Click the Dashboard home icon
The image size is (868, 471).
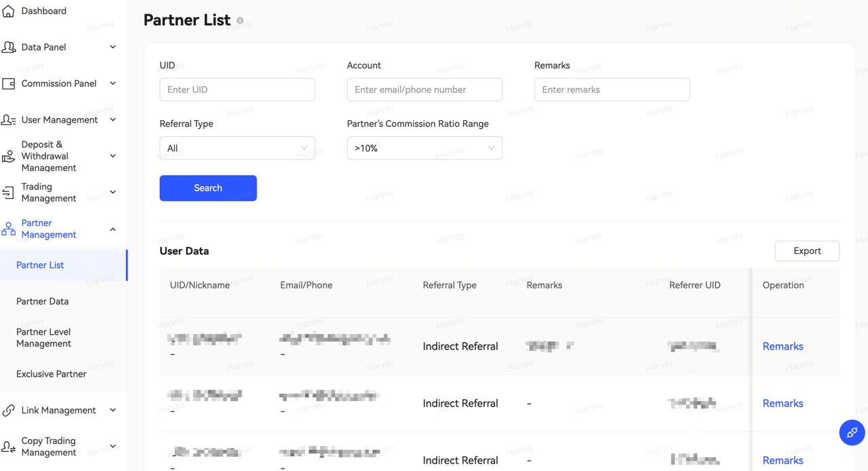8,12
